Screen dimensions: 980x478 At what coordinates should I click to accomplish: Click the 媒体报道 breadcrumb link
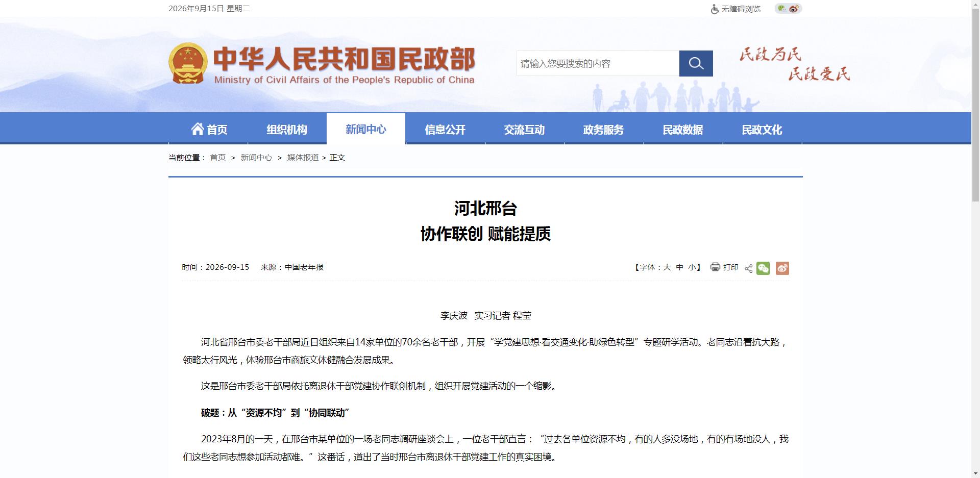303,158
